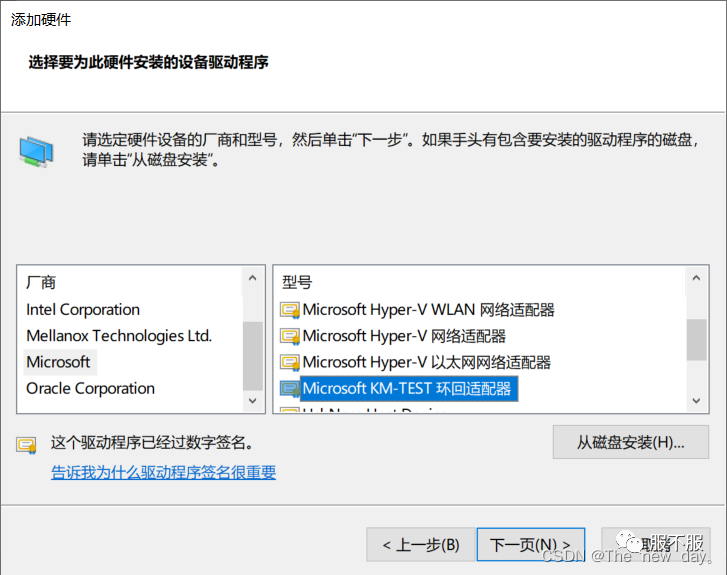727x575 pixels.
Task: Click 从磁盘安装(H)... button
Action: [x=631, y=442]
